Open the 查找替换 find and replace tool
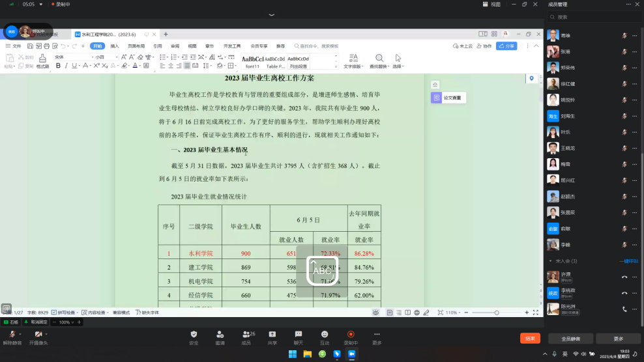This screenshot has width=644, height=362. click(x=379, y=60)
